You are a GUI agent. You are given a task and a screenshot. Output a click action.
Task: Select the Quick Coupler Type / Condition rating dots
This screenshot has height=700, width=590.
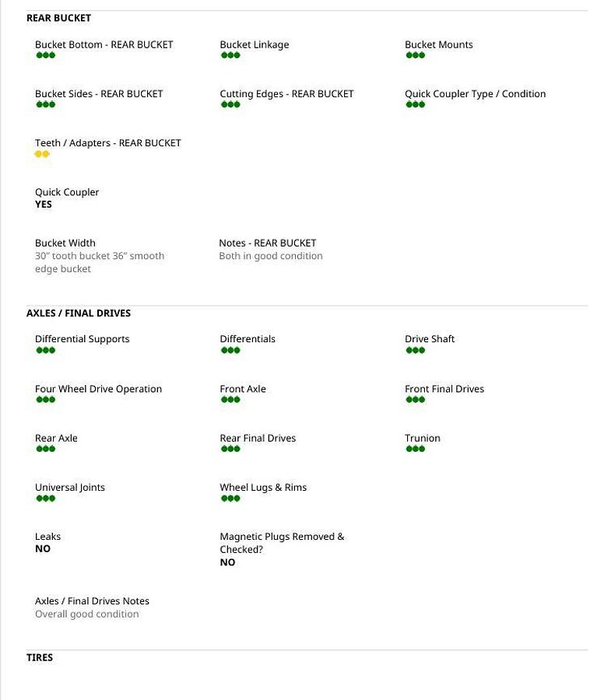pos(416,104)
